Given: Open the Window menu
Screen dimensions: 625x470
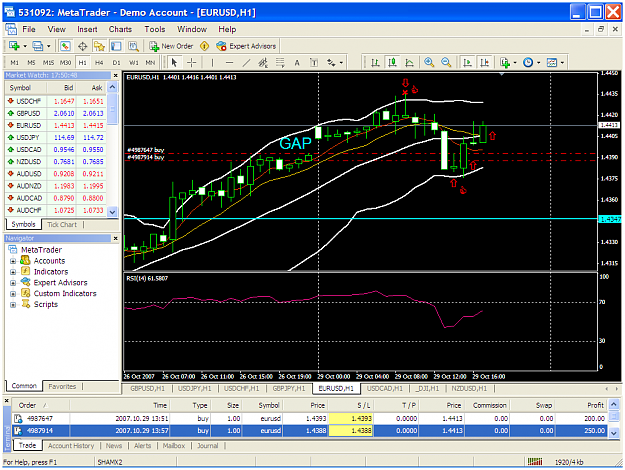Looking at the screenshot, I should (192, 29).
